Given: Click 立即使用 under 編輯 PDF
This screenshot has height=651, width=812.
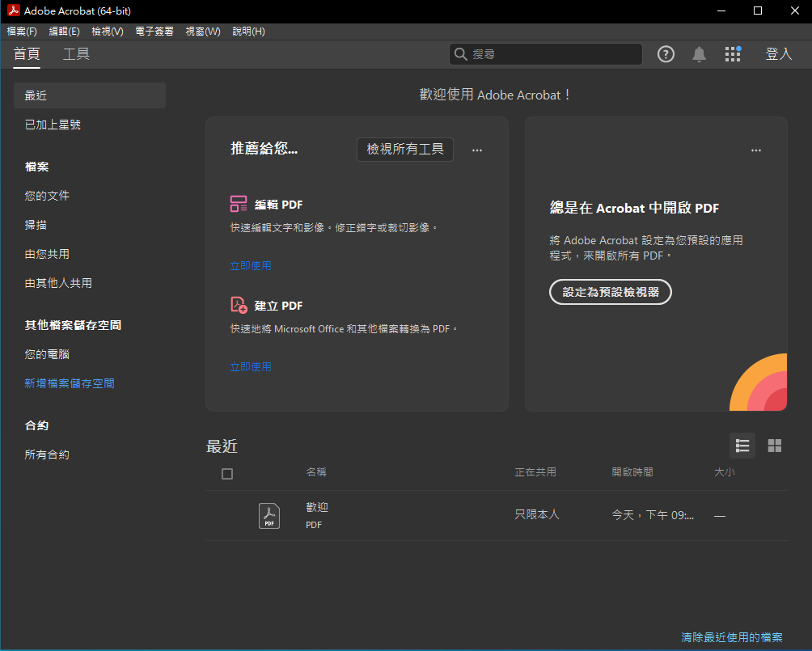Looking at the screenshot, I should [x=251, y=266].
